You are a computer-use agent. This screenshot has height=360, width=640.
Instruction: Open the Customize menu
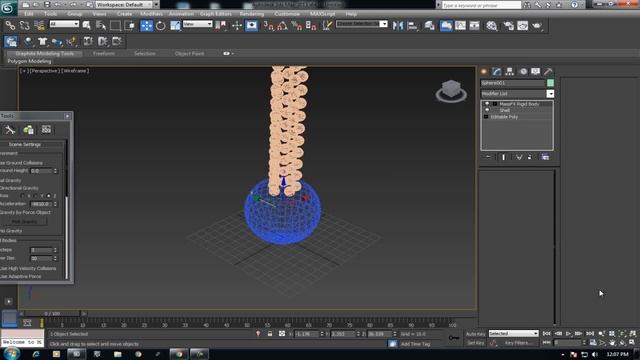click(287, 14)
